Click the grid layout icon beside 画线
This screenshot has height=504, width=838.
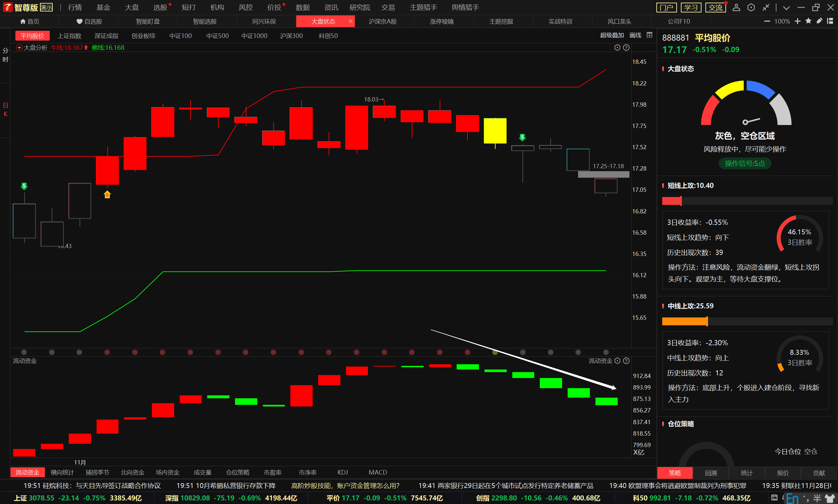649,35
